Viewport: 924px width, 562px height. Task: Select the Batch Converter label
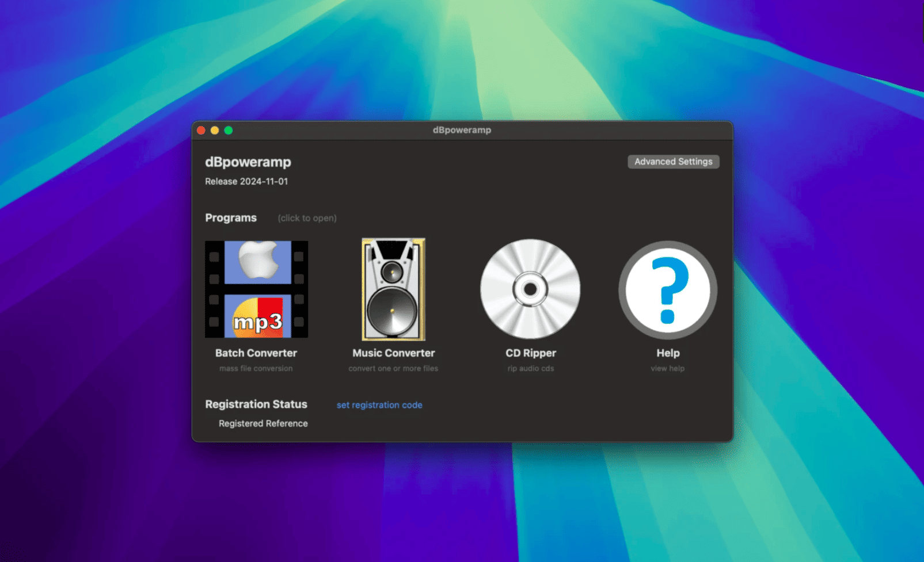(x=256, y=353)
